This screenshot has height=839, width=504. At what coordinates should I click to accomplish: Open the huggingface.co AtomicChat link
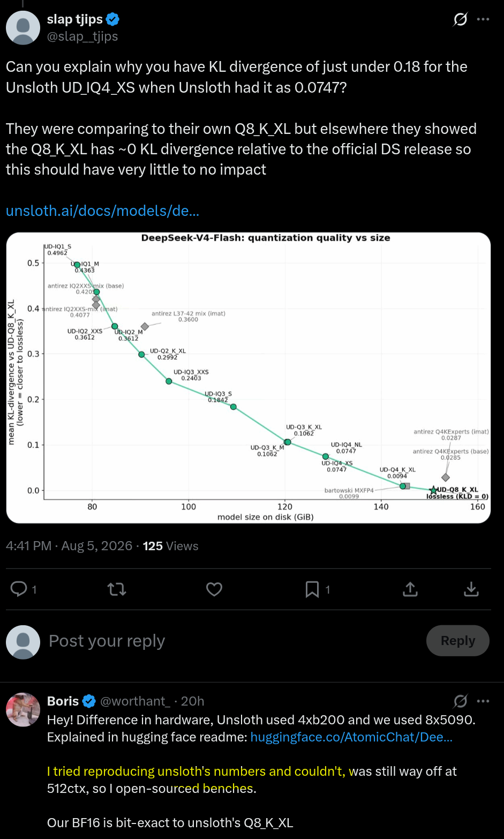pyautogui.click(x=351, y=737)
